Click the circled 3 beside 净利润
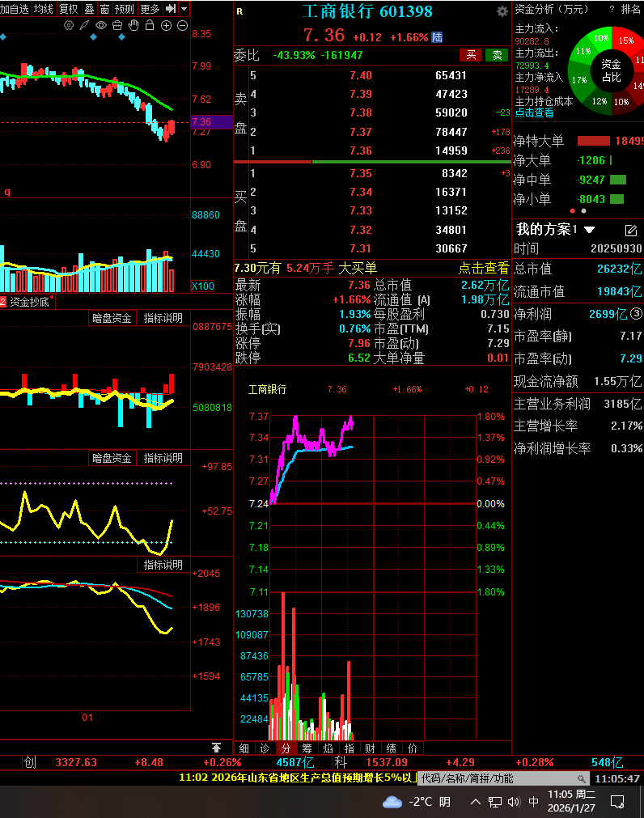The height and width of the screenshot is (818, 644). tap(636, 314)
